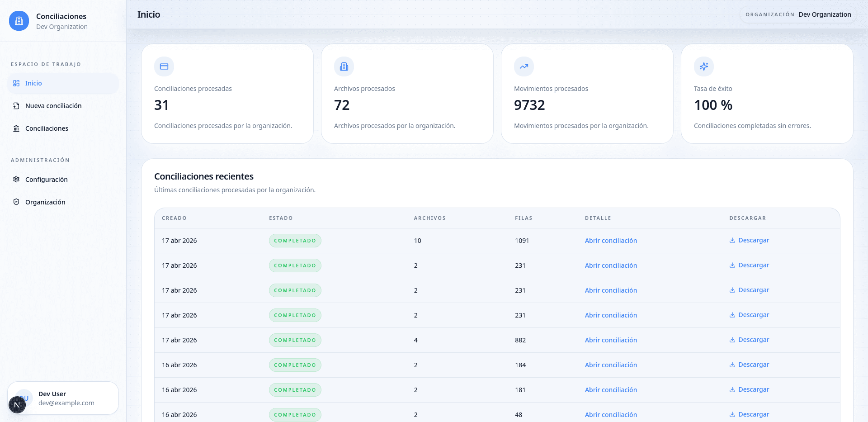
Task: Open the Dev User profile card
Action: point(63,398)
